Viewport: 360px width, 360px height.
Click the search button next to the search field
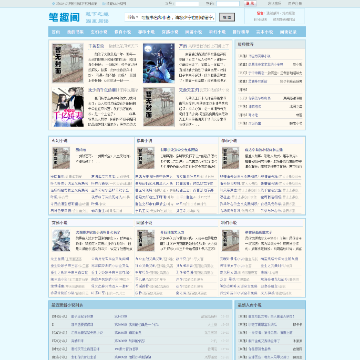pyautogui.click(x=227, y=17)
